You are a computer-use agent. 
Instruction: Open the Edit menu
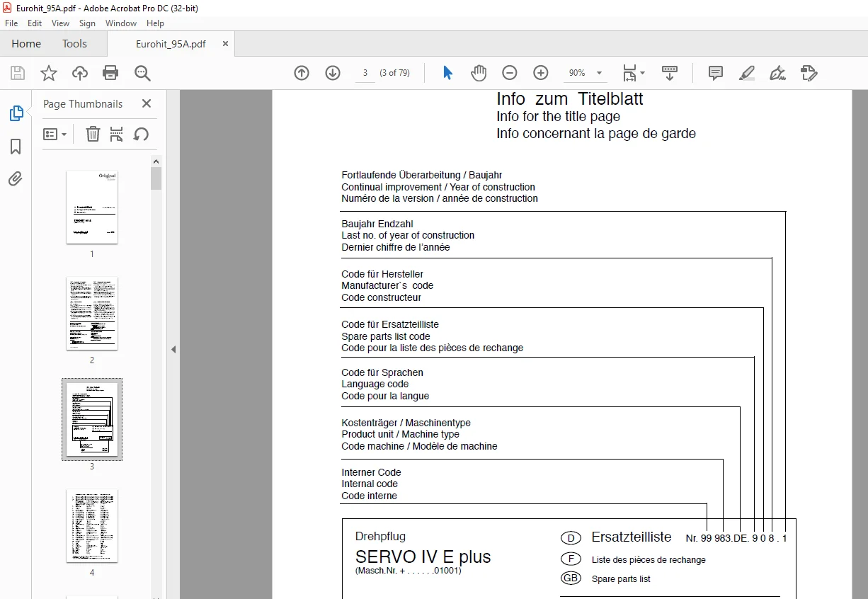(35, 23)
